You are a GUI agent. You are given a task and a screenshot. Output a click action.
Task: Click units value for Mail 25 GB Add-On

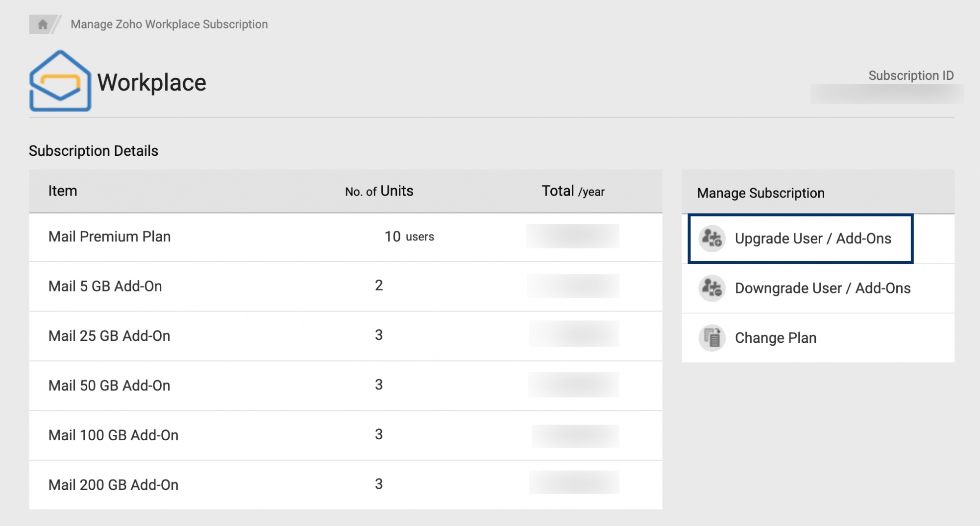(x=379, y=335)
